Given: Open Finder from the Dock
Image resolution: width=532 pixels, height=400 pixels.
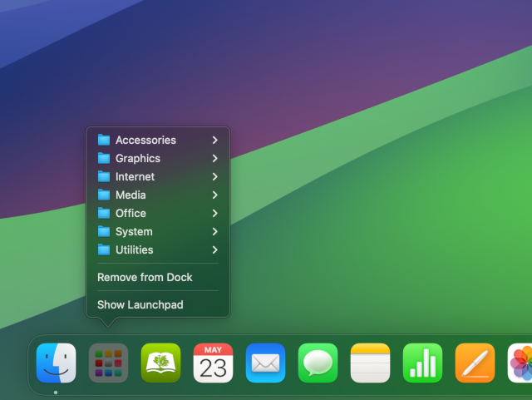Looking at the screenshot, I should coord(56,363).
